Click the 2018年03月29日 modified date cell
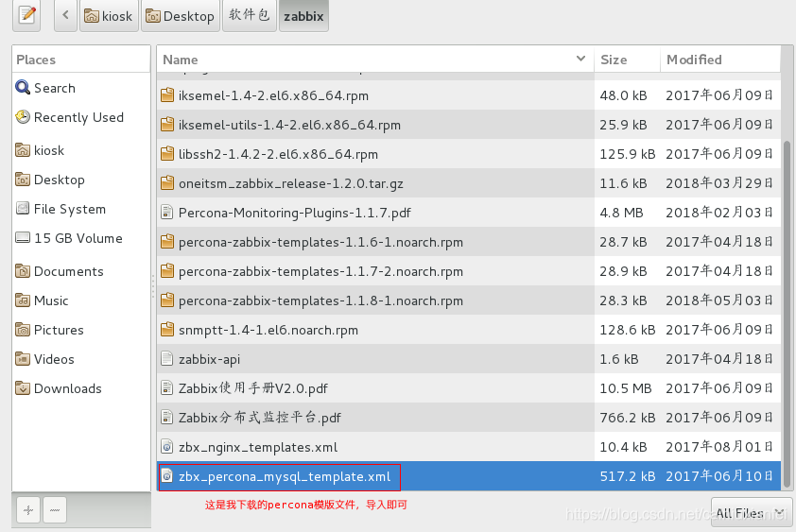 (718, 183)
